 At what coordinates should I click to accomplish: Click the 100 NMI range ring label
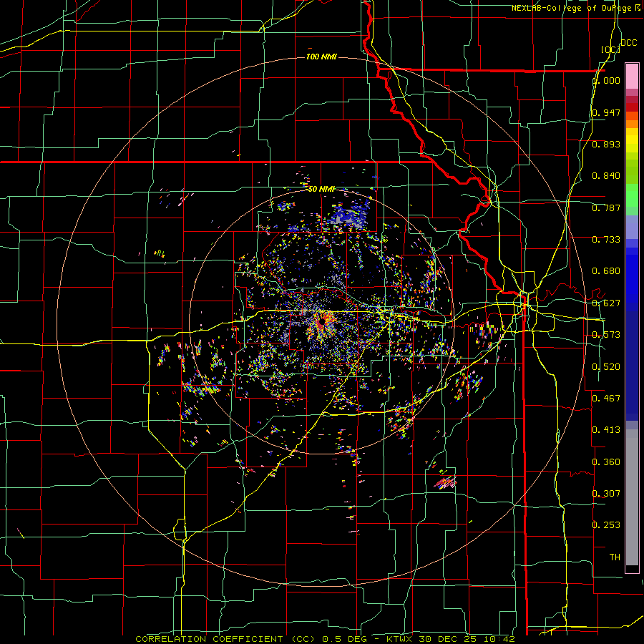[321, 57]
